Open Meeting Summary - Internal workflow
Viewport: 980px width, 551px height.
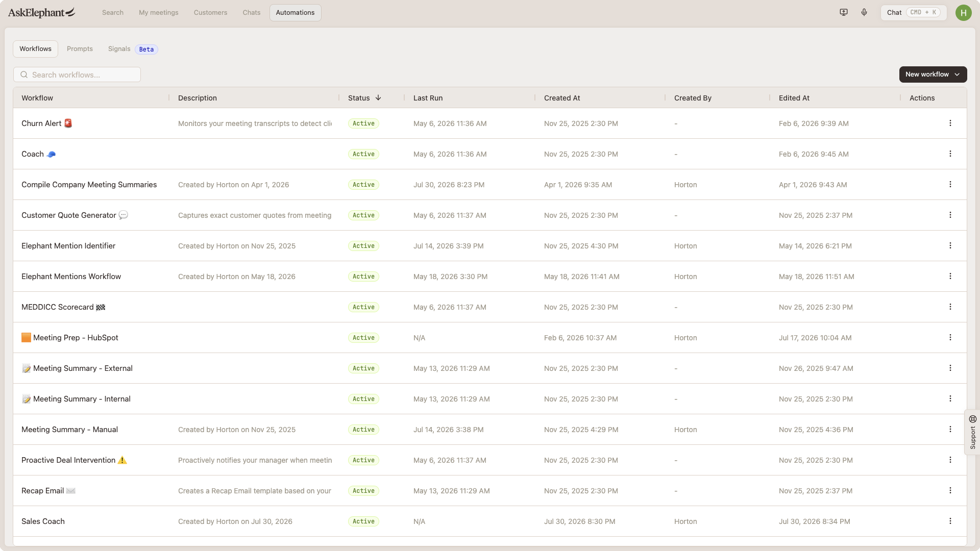click(76, 399)
